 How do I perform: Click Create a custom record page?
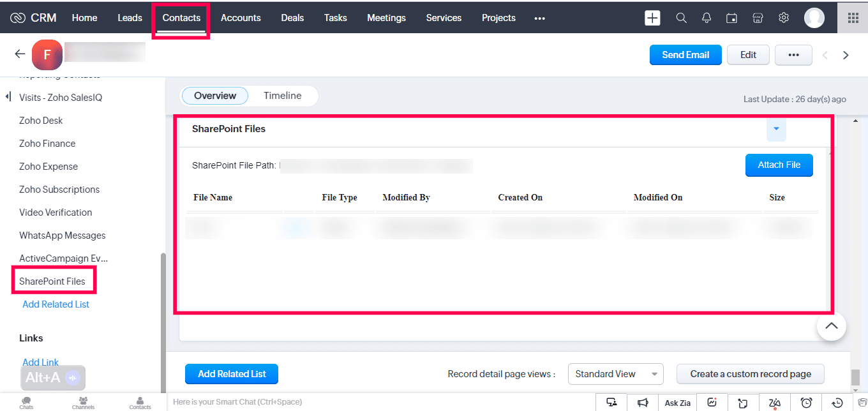tap(751, 374)
